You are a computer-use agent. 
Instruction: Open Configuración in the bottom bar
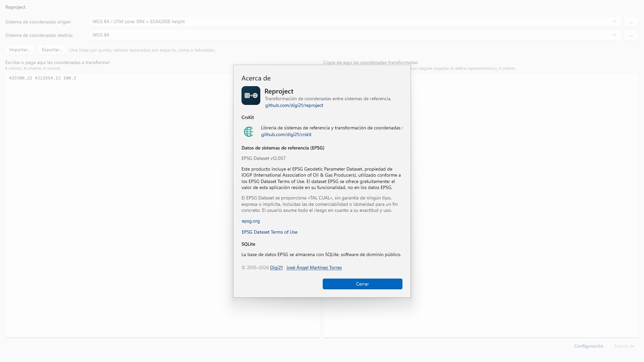click(588, 346)
